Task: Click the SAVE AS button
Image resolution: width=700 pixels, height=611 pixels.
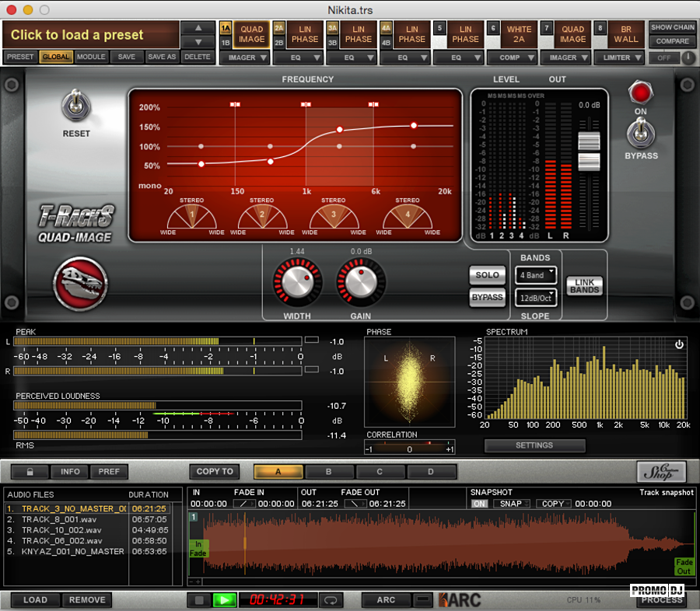Action: pos(162,57)
